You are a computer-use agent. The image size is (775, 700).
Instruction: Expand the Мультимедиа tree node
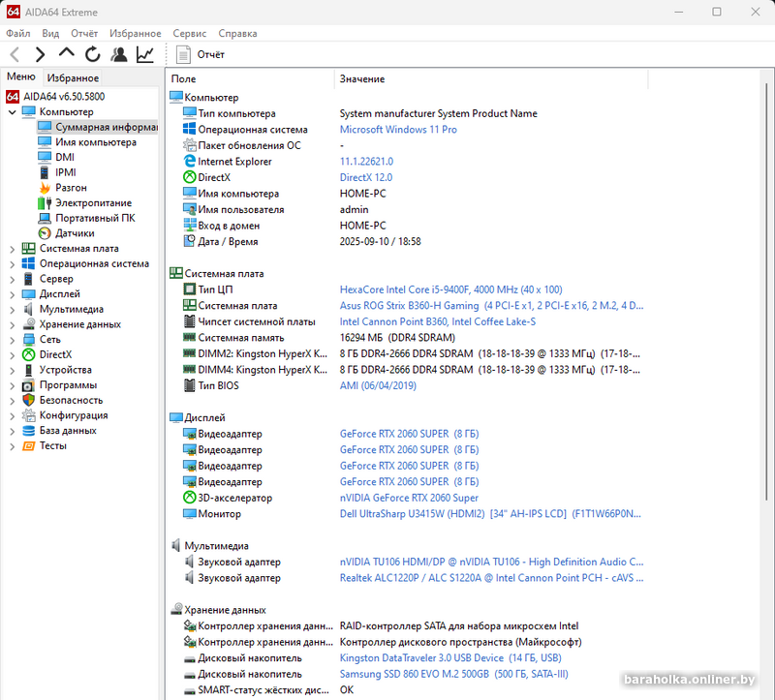coord(13,310)
